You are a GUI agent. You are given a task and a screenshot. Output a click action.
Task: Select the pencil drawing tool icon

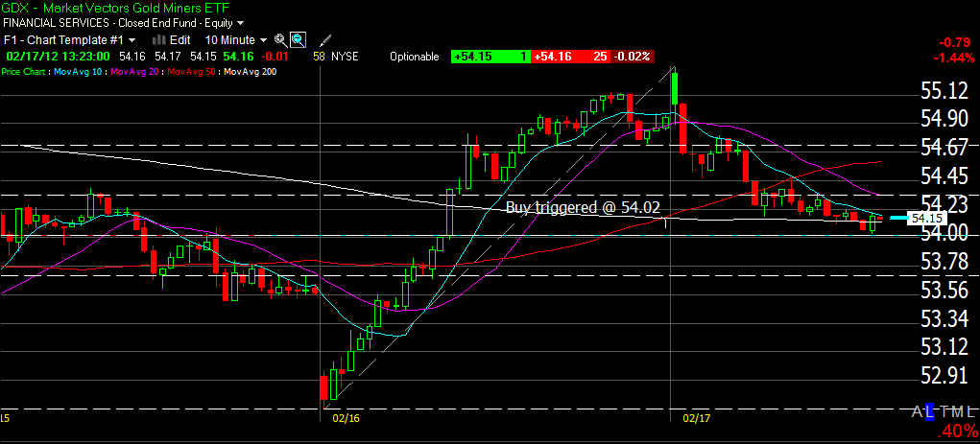(324, 40)
